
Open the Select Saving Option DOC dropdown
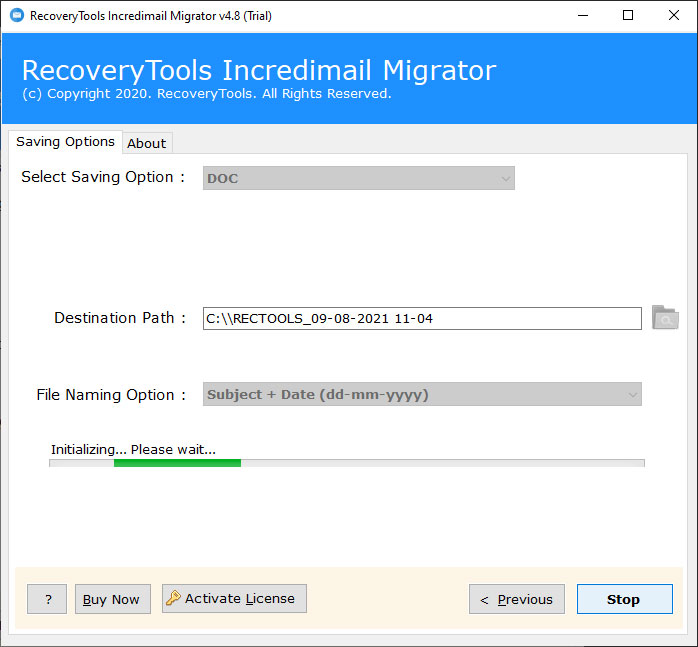click(359, 178)
